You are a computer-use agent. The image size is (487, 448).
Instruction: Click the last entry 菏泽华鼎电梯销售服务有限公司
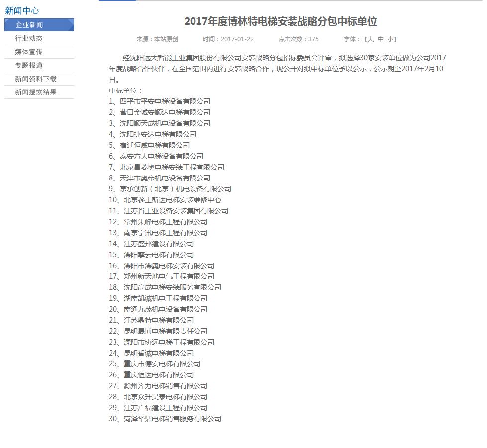(172, 419)
